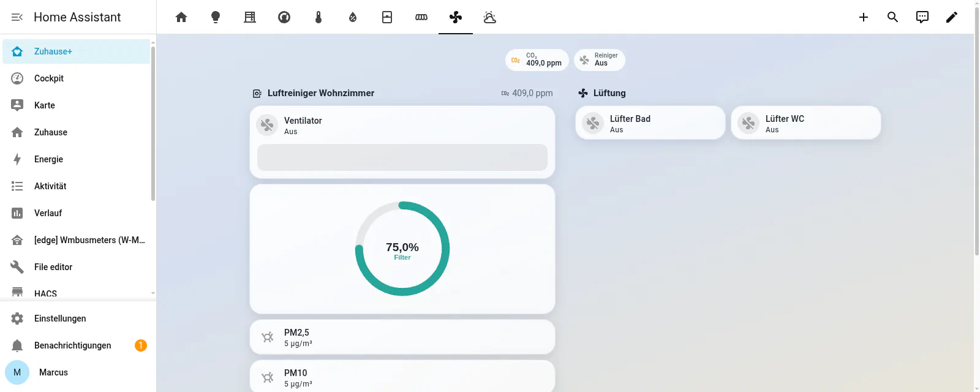Screen dimensions: 980x392
Task: Click the PM2,5 sensor tile
Action: 402,337
